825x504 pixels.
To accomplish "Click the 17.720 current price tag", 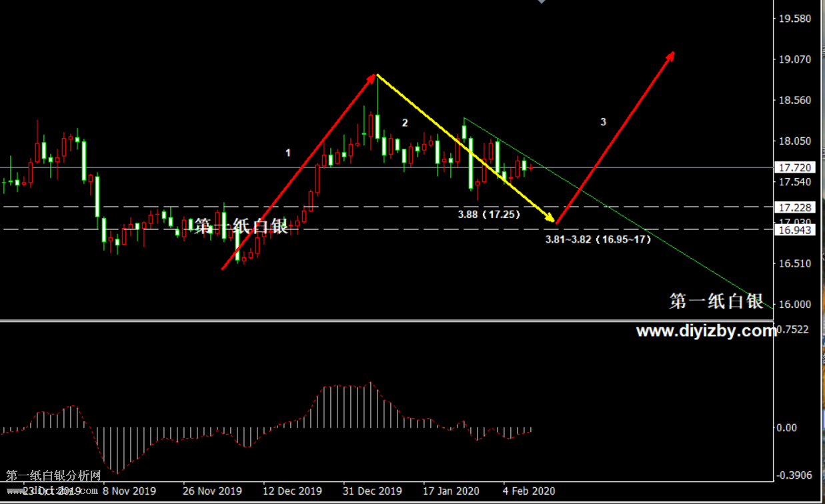I will [x=794, y=167].
